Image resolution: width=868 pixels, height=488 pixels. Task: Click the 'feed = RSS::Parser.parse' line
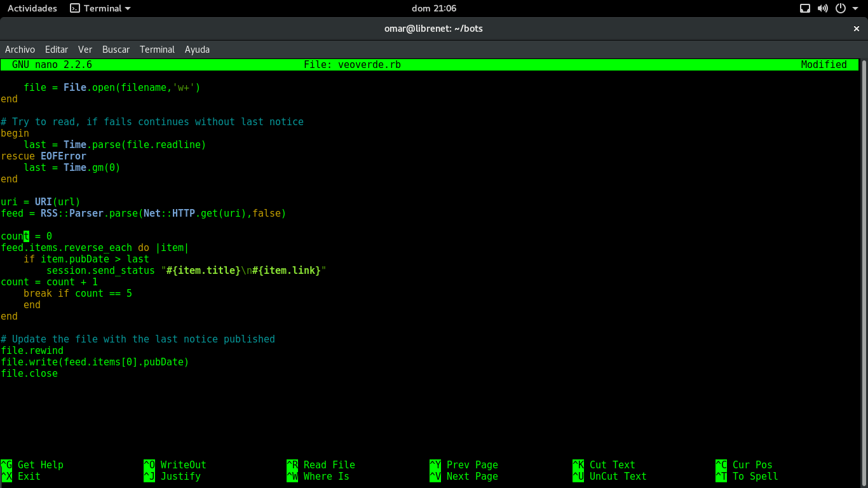coord(144,213)
